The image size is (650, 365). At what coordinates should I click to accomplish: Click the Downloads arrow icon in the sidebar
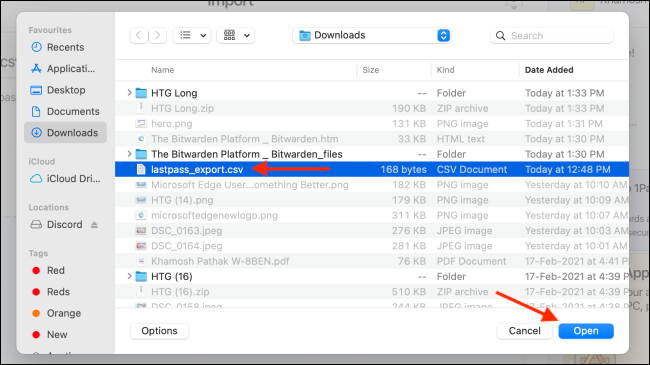pyautogui.click(x=36, y=133)
